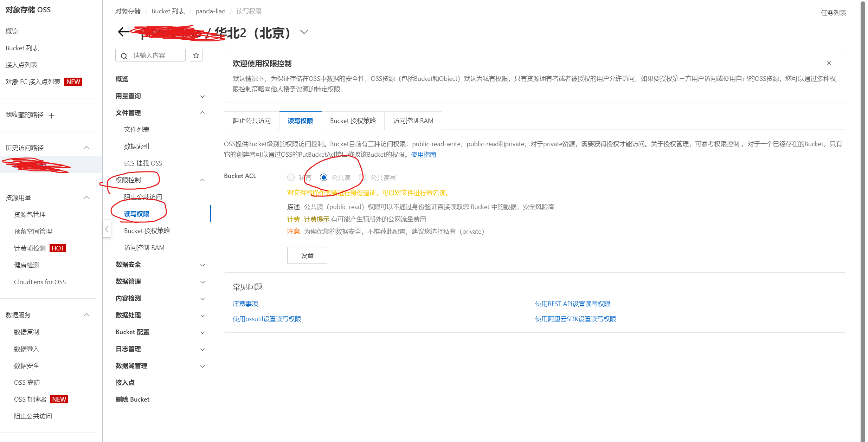Click the back arrow next to bucket name
Image resolution: width=868 pixels, height=442 pixels.
123,32
